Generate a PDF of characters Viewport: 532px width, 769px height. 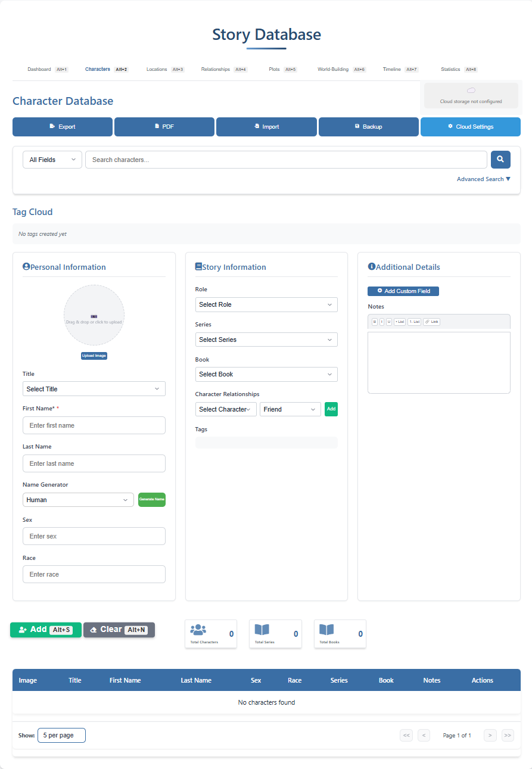click(x=164, y=126)
